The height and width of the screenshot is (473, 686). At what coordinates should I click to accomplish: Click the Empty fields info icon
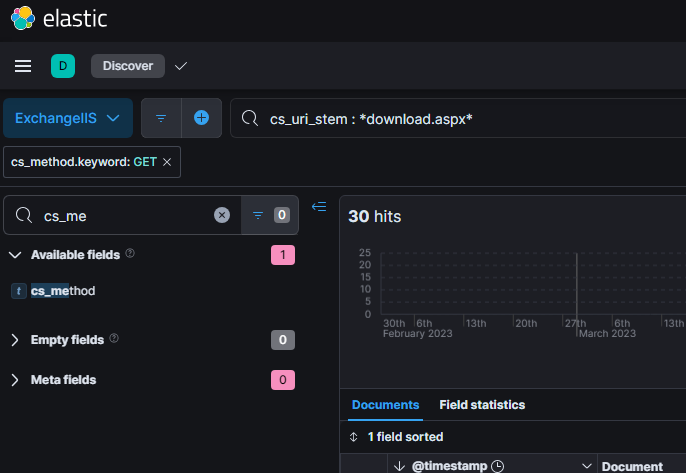point(114,338)
